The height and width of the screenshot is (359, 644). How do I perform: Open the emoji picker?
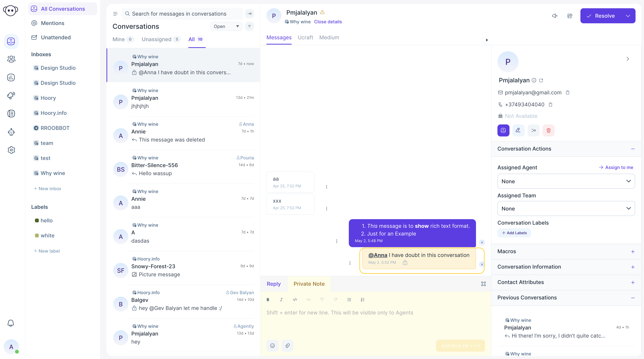(x=272, y=345)
